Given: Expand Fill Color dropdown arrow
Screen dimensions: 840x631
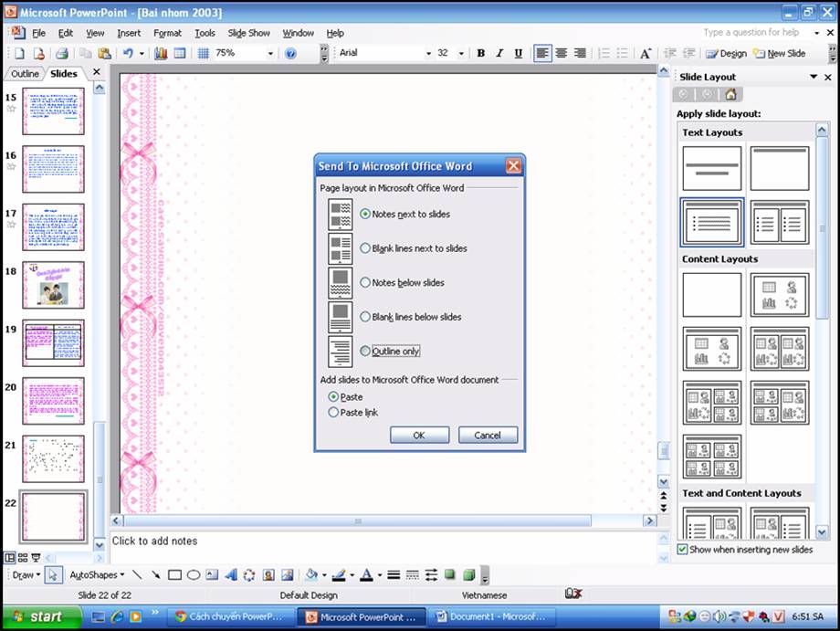Looking at the screenshot, I should pos(324,575).
